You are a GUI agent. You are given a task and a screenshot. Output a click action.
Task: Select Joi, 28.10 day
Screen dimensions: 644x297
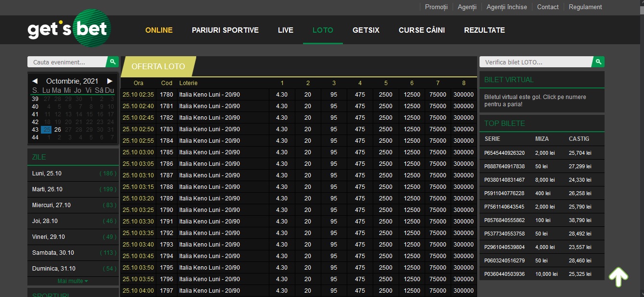coord(73,221)
